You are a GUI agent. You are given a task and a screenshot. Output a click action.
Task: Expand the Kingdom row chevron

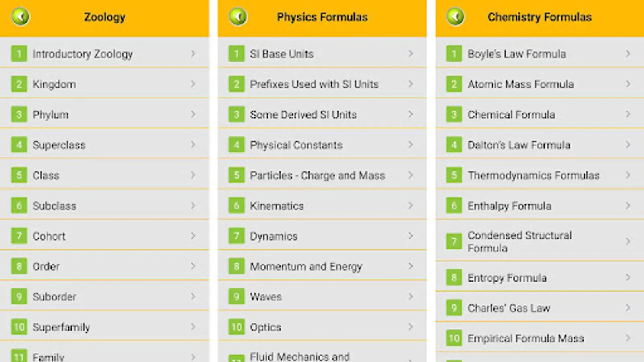point(193,84)
